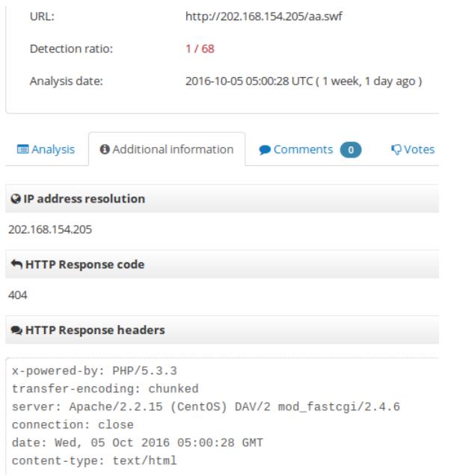Click the HTTP Response code section header
Viewport: 451px width, 476px height.
pos(222,264)
